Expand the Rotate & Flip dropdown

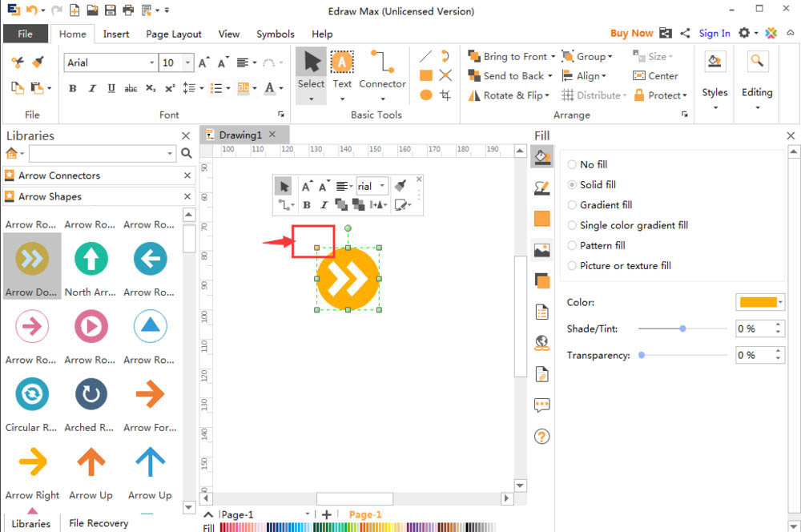pos(547,95)
